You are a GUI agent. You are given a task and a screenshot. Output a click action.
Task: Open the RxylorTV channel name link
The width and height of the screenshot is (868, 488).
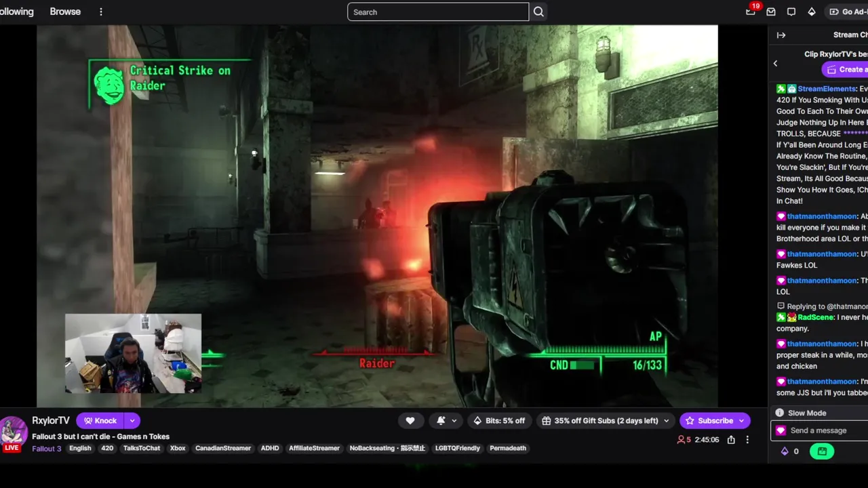pyautogui.click(x=51, y=420)
